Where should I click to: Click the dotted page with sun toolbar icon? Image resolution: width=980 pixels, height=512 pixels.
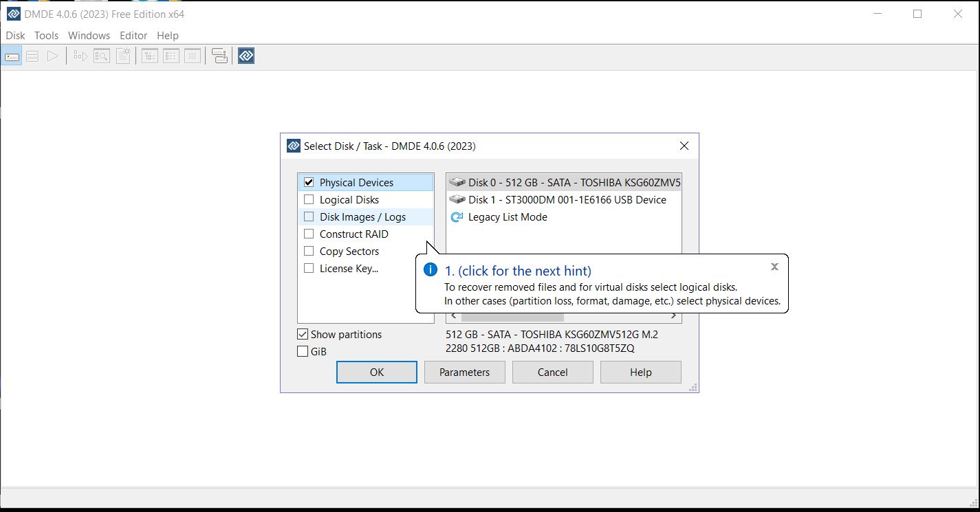pos(123,56)
